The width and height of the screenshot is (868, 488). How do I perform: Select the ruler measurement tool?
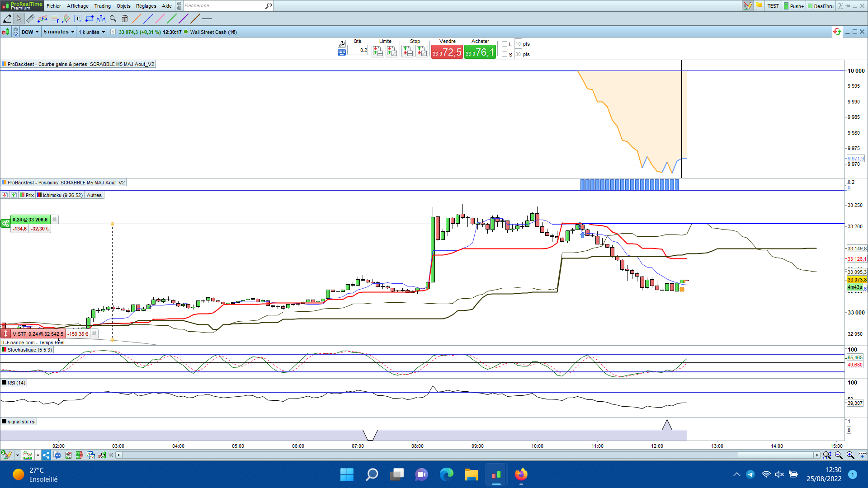(x=31, y=19)
